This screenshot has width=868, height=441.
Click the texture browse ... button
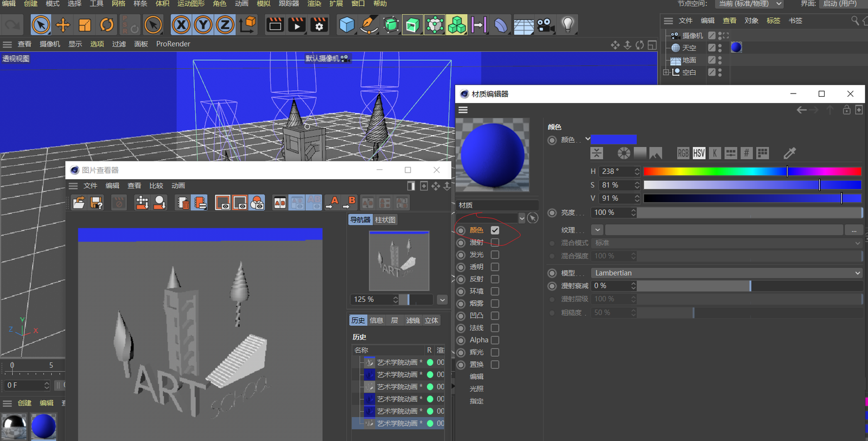point(853,230)
